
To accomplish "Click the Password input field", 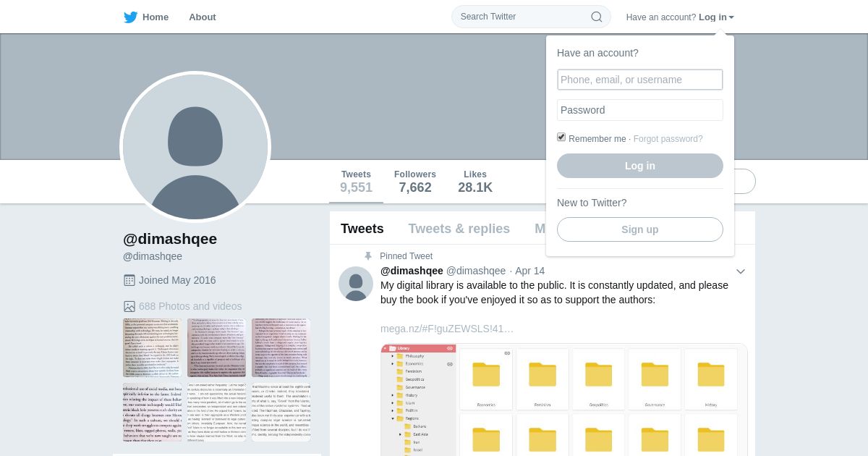I will coord(640,110).
